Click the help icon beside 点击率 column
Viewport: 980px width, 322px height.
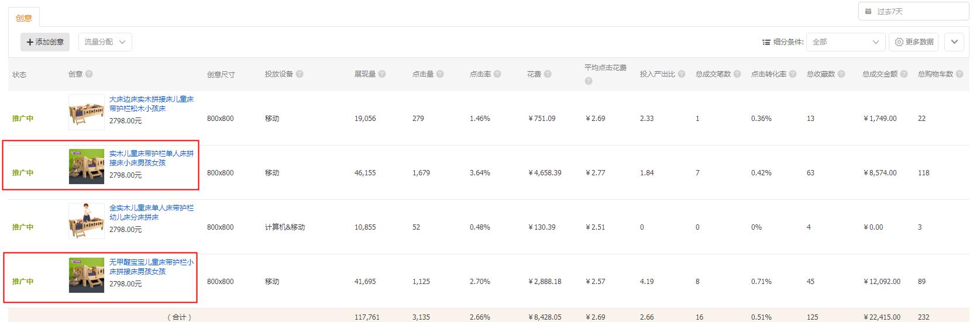[497, 74]
